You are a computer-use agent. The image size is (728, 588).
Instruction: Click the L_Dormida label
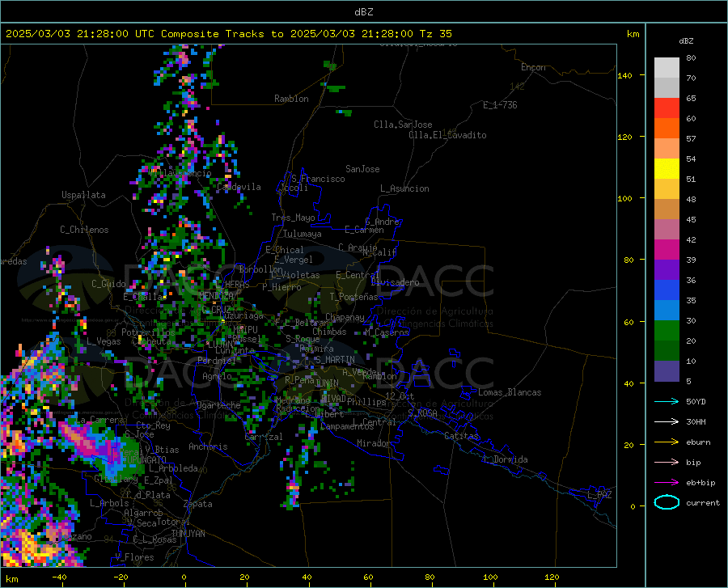pyautogui.click(x=506, y=459)
